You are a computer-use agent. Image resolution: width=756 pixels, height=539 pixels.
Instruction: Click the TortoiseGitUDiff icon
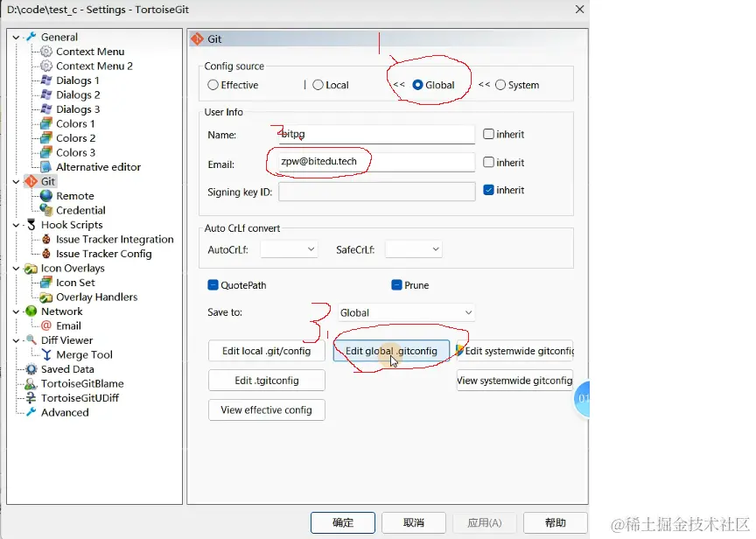(31, 398)
